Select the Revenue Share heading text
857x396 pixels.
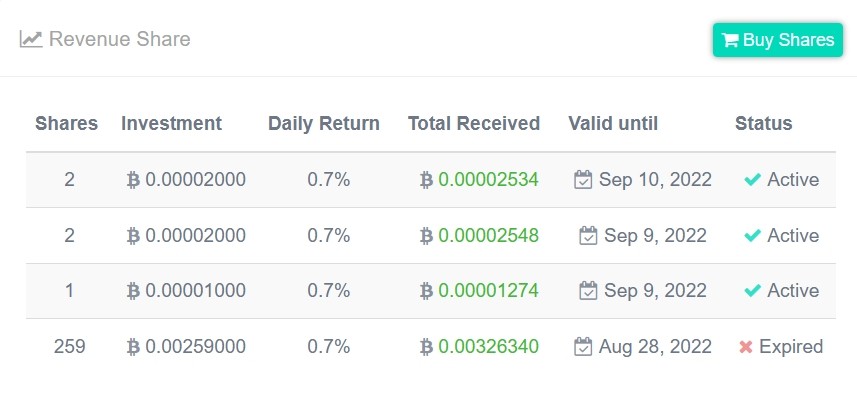tap(120, 39)
